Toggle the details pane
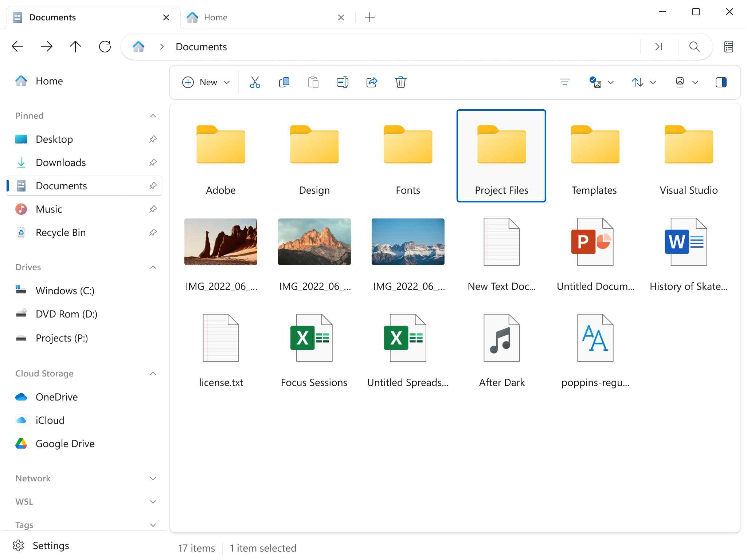747x560 pixels. (x=721, y=82)
